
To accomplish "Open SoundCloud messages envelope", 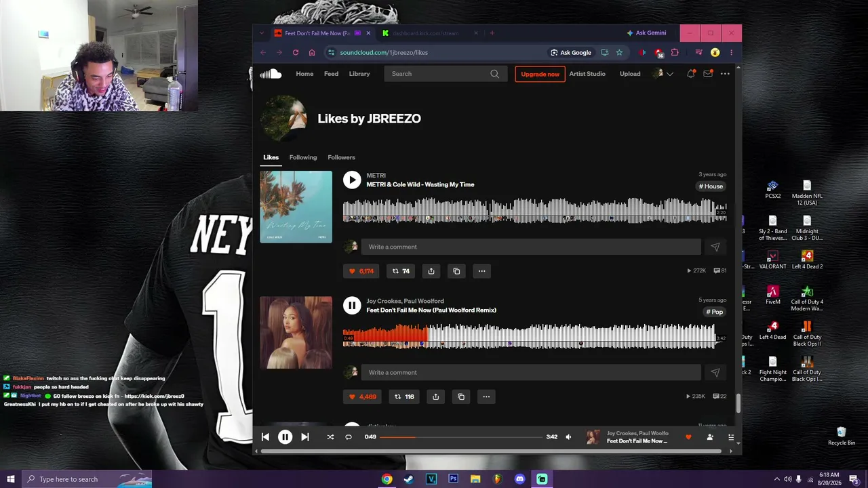I will point(708,74).
